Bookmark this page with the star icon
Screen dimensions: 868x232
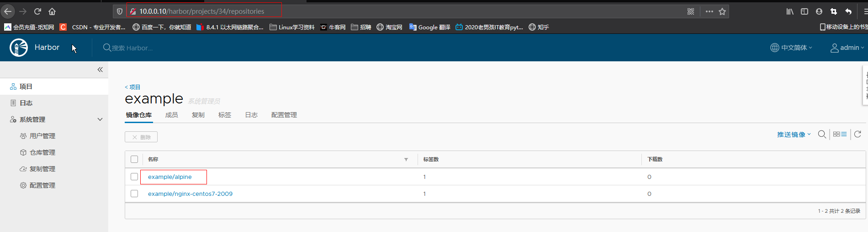point(722,11)
